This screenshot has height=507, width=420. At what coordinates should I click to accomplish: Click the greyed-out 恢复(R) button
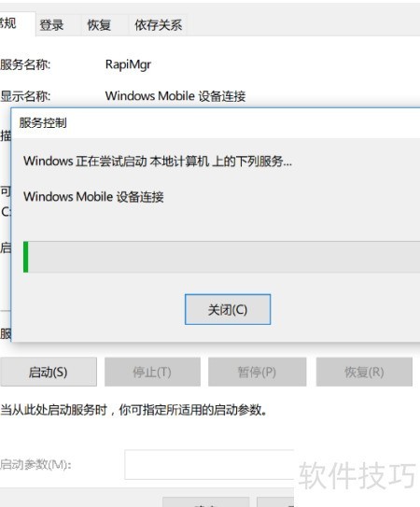(364, 372)
